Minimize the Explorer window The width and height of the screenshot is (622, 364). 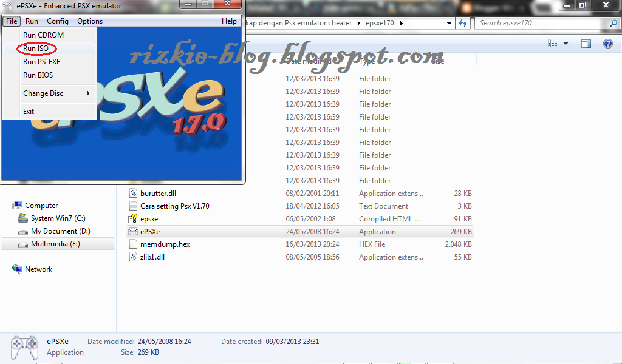pyautogui.click(x=567, y=5)
